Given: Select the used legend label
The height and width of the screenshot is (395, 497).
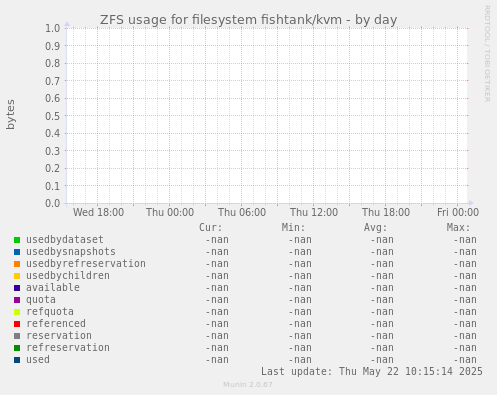Looking at the screenshot, I should coord(38,360).
